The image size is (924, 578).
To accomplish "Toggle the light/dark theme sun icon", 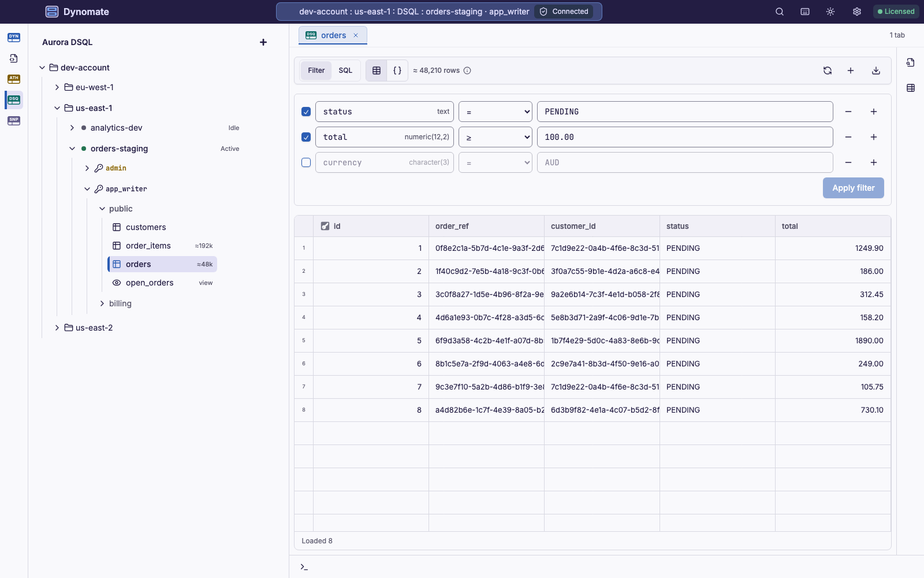I will 830,12.
